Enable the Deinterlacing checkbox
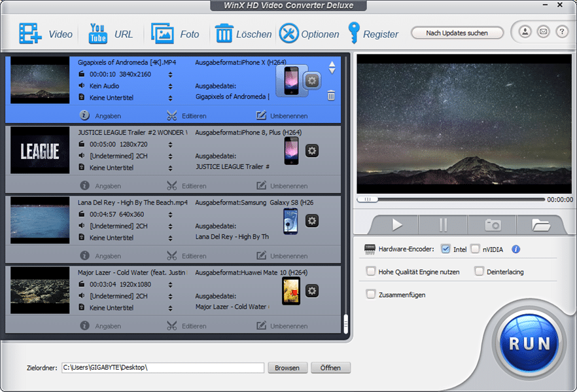Screen dimensions: 577x392 [x=479, y=272]
